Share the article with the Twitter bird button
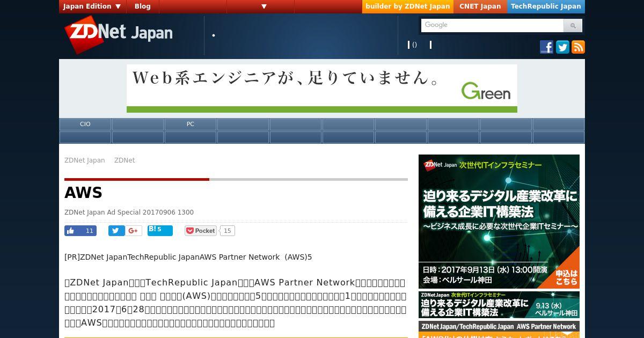This screenshot has width=644, height=338. pyautogui.click(x=116, y=231)
